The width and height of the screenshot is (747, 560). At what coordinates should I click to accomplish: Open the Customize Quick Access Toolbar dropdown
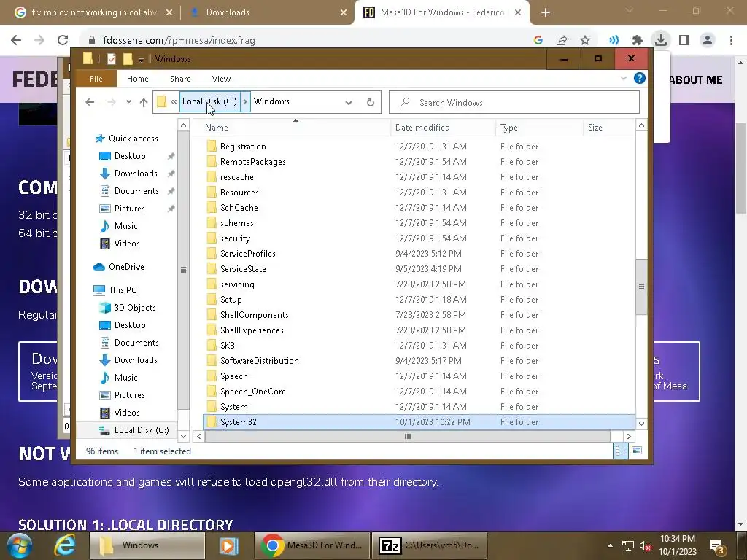tap(141, 60)
